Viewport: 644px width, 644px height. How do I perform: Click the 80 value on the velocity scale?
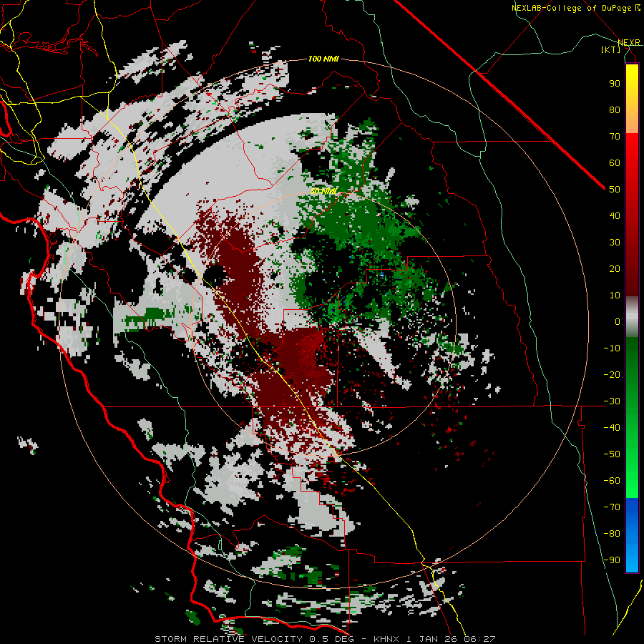615,109
